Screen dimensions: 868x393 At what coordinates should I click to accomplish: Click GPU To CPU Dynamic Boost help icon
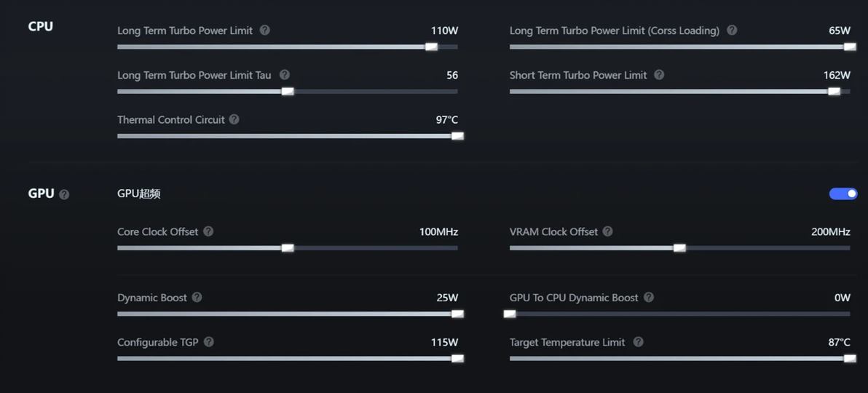649,298
